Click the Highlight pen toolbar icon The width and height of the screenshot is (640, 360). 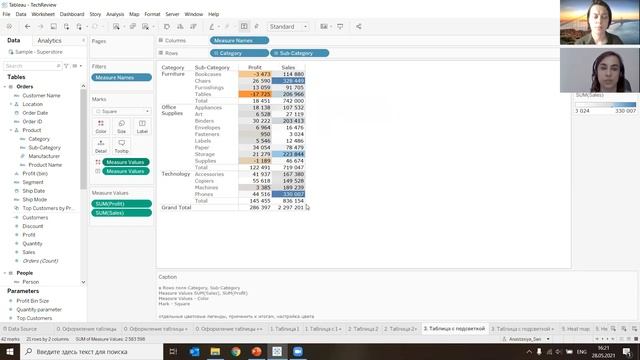pyautogui.click(x=212, y=27)
